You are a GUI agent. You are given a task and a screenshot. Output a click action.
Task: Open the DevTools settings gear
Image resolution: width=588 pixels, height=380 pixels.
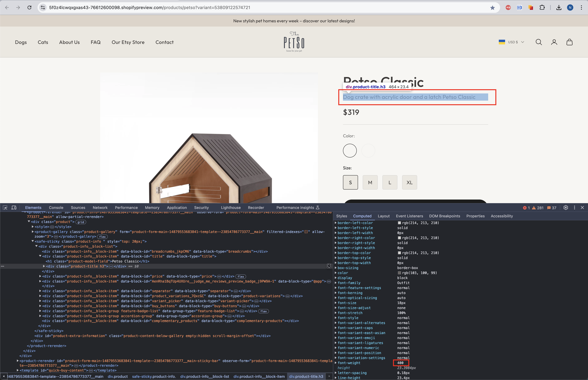click(x=565, y=207)
